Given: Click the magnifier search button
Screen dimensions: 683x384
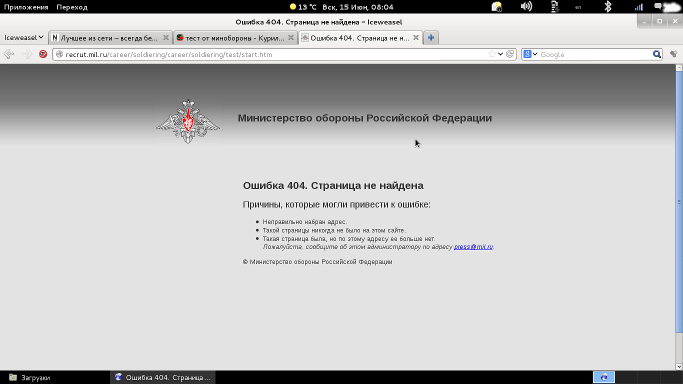Looking at the screenshot, I should pos(656,54).
